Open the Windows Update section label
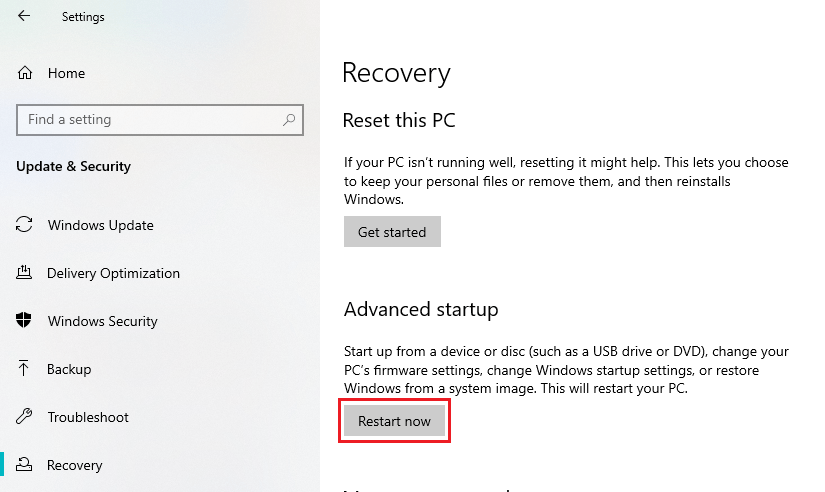Screen dimensions: 825x492 (100, 225)
